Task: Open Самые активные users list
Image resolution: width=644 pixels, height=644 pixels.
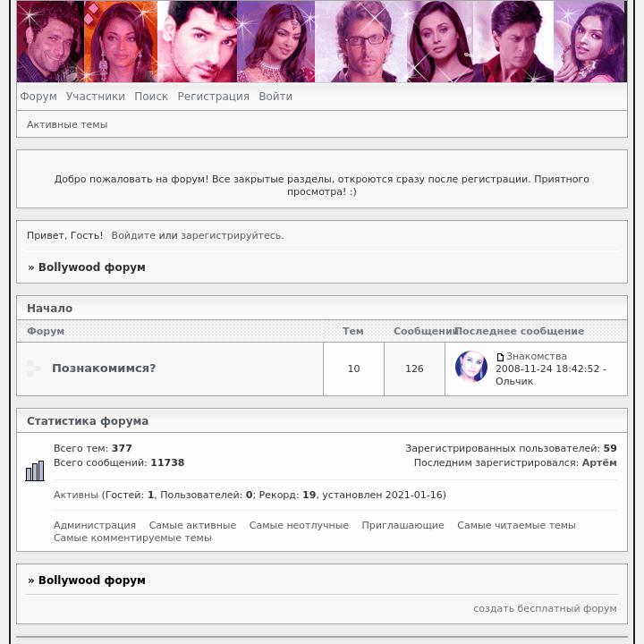Action: [192, 525]
